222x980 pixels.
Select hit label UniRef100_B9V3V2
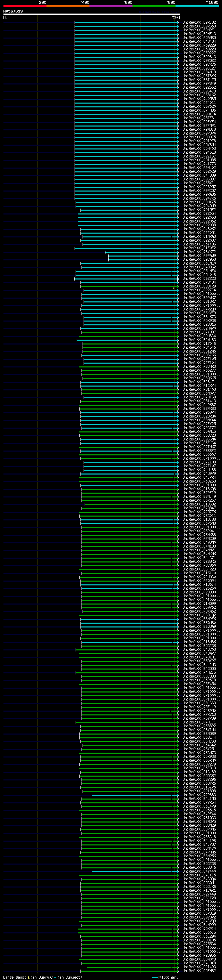pyautogui.click(x=199, y=917)
